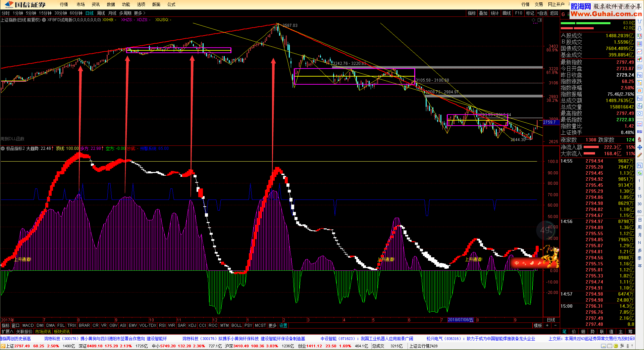Screen dimensions: 644x350
Task: Click the +自选 add to watchlist button
Action: (x=542, y=13)
